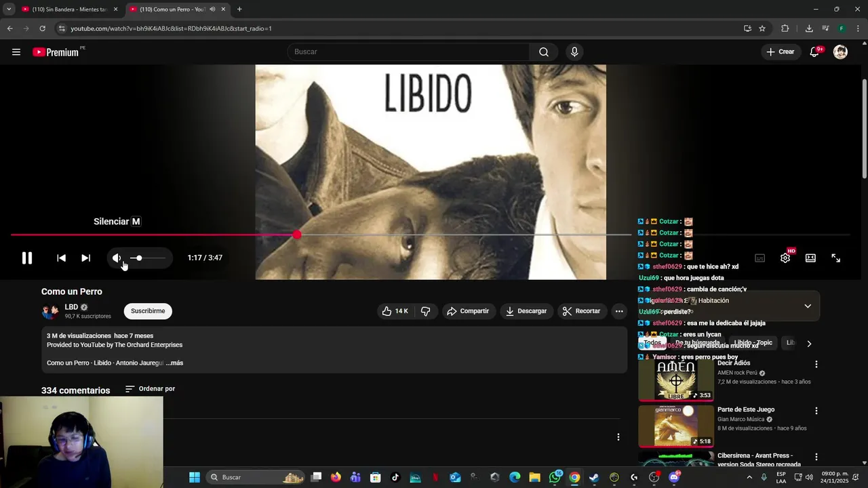Mute the Como un Perro tab audio
This screenshot has width=868, height=488.
(212, 9)
